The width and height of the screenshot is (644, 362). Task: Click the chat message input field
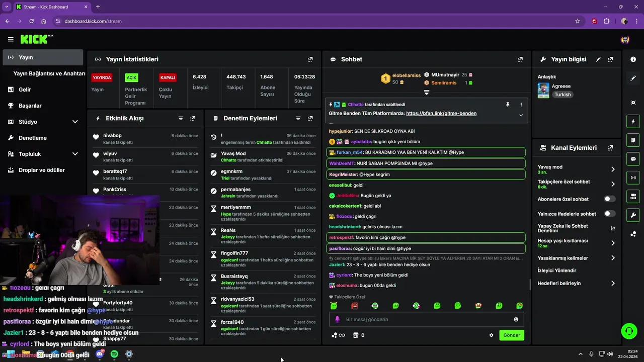pyautogui.click(x=427, y=319)
